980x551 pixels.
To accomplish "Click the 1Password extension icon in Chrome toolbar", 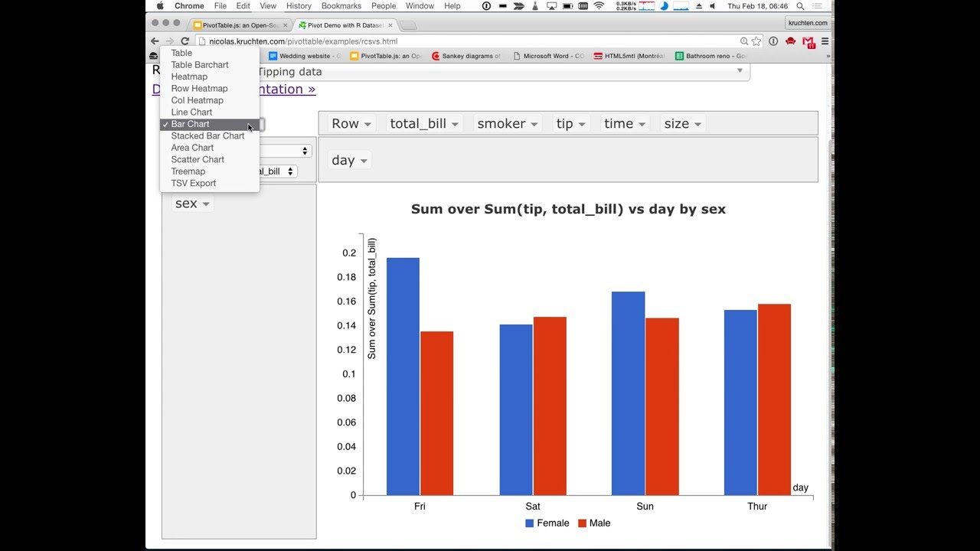I will (x=773, y=41).
